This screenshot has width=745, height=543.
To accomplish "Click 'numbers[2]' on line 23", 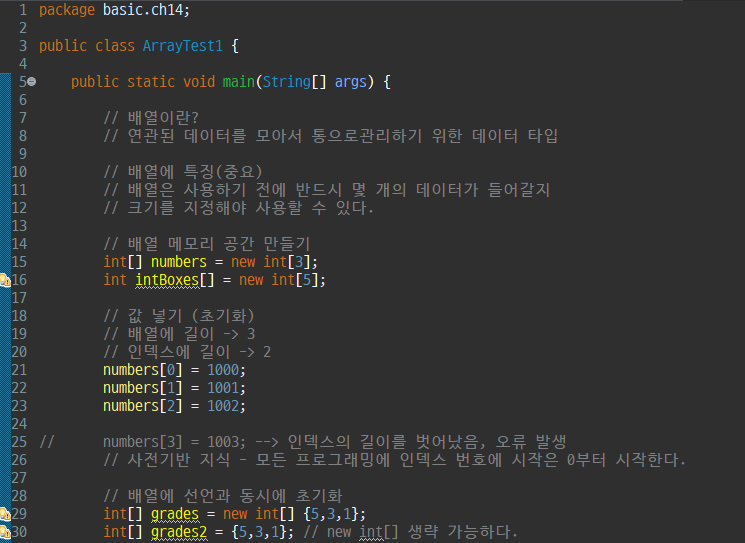I will [143, 406].
